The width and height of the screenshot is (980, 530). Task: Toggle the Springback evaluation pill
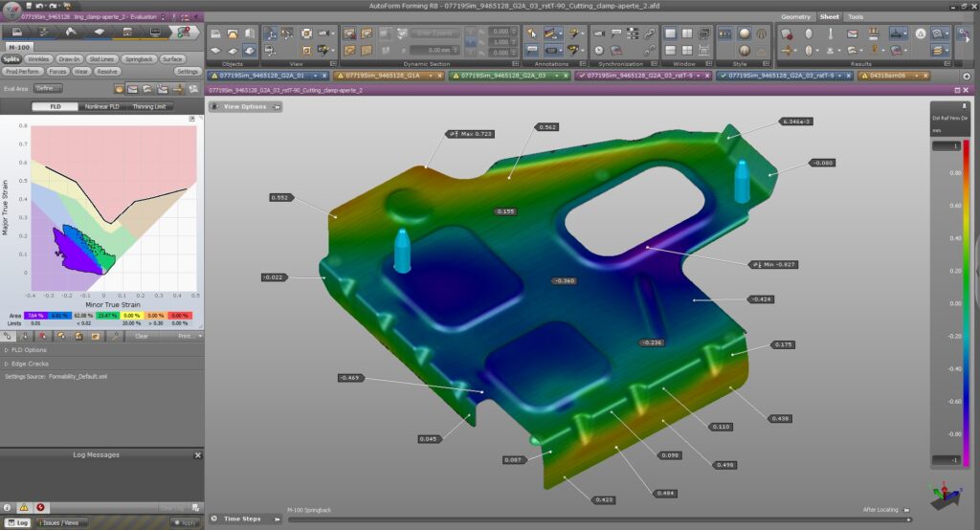(x=139, y=58)
